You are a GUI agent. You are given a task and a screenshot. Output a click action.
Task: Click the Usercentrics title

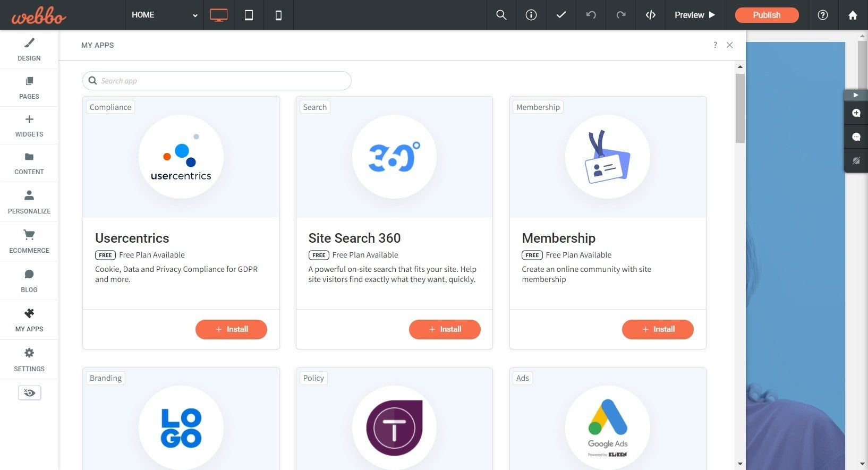(x=132, y=238)
